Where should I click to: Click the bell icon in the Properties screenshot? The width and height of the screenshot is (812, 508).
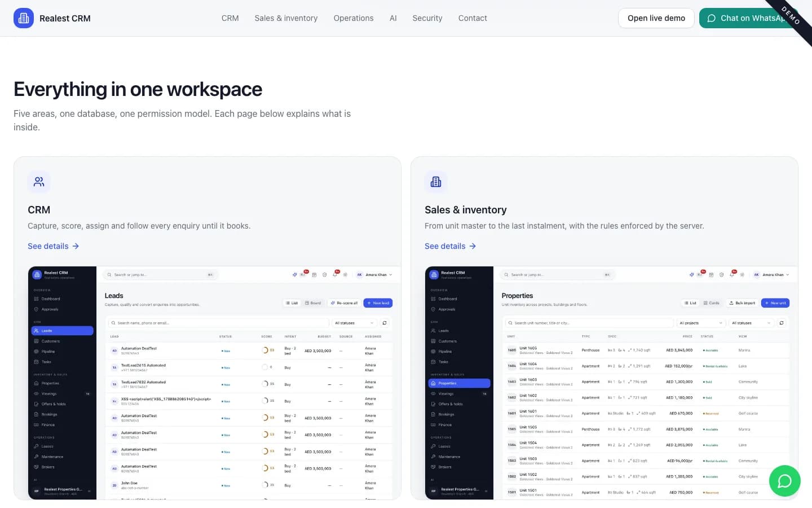tap(732, 275)
